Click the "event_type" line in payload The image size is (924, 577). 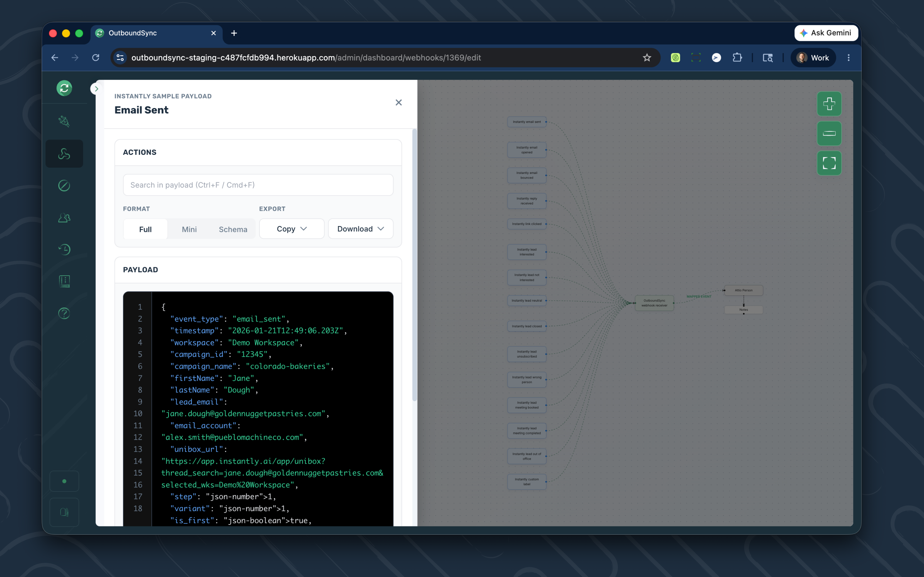(229, 319)
